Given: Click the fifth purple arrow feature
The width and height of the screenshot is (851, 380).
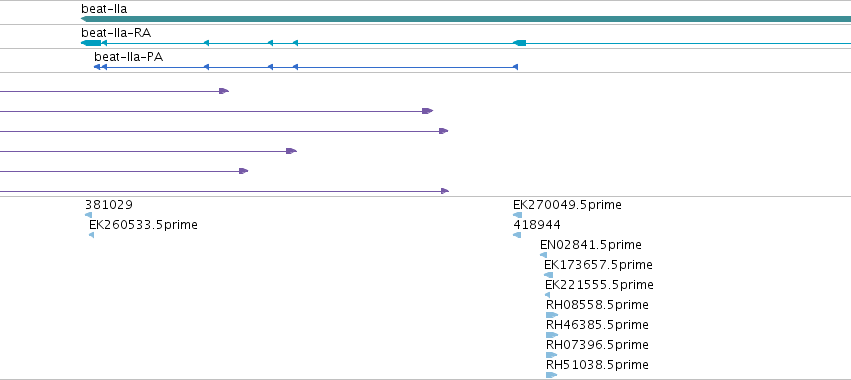Looking at the screenshot, I should click(124, 171).
